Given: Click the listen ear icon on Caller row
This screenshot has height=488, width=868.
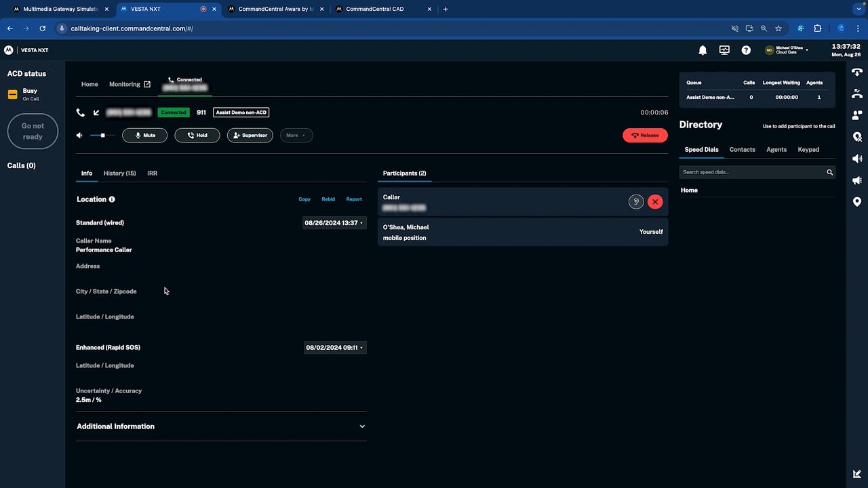Looking at the screenshot, I should pos(635,202).
